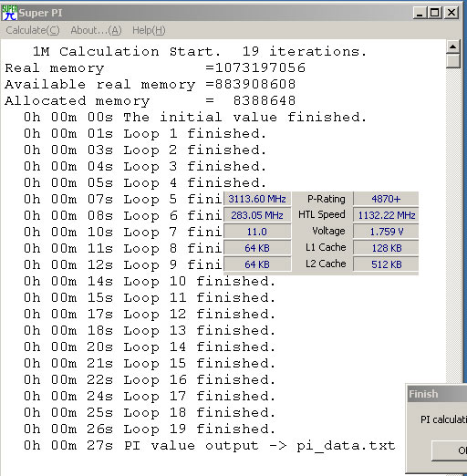The height and width of the screenshot is (476, 467).
Task: Click the Voltage value 1.759 V
Action: pos(386,232)
